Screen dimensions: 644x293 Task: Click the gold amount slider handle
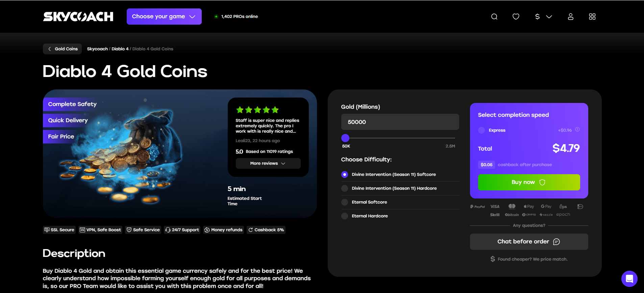(x=345, y=138)
